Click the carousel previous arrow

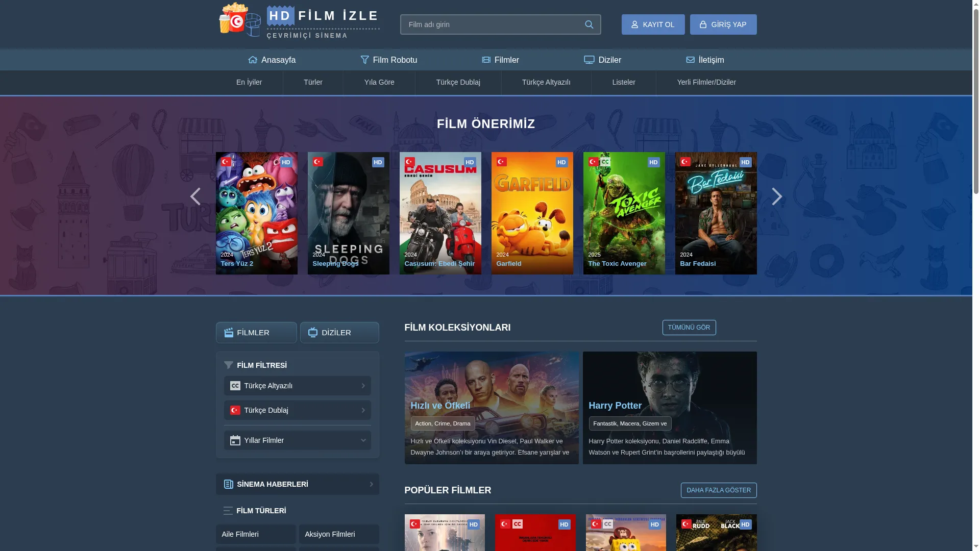coord(195,196)
